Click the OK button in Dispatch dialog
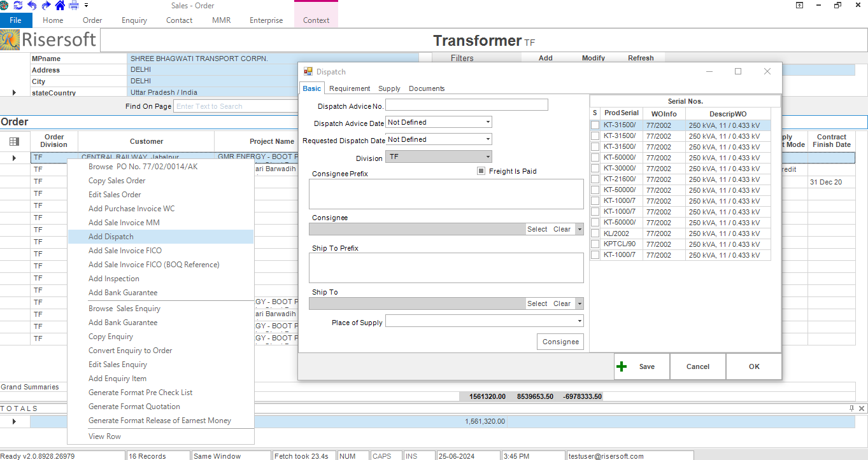Viewport: 868px width, 460px height. (x=754, y=366)
